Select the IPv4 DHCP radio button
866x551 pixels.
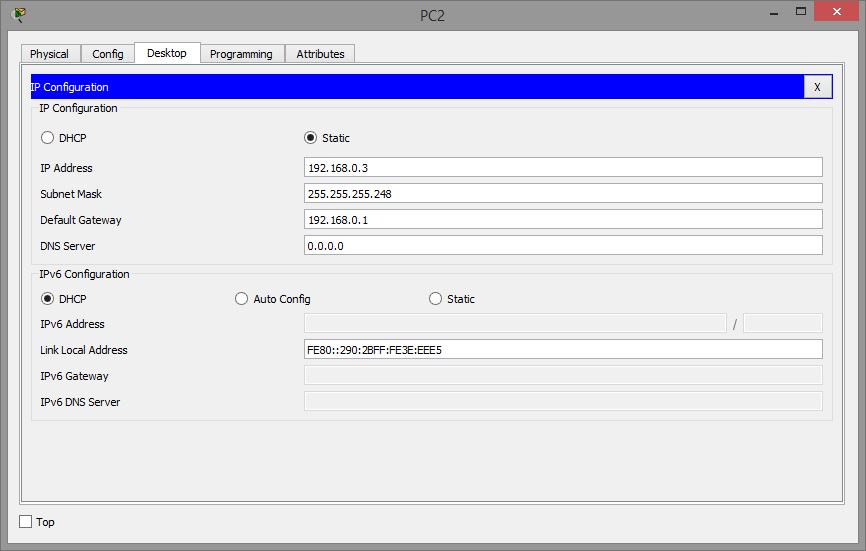coord(47,137)
